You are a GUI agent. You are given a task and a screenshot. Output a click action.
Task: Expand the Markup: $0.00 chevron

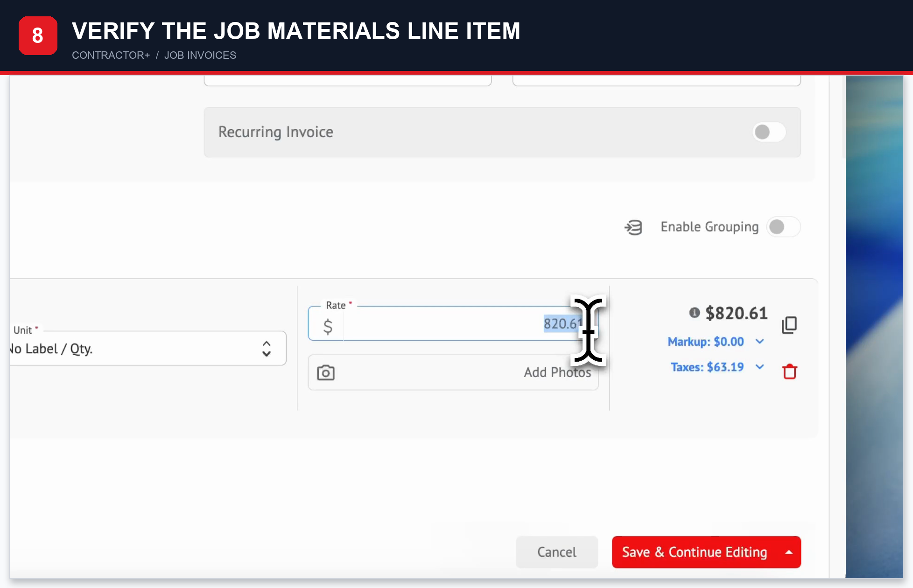click(760, 342)
